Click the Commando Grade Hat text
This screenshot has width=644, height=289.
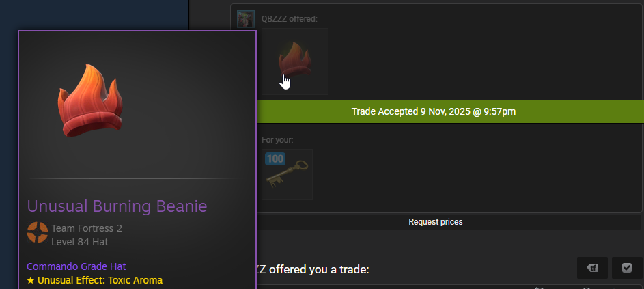click(76, 266)
